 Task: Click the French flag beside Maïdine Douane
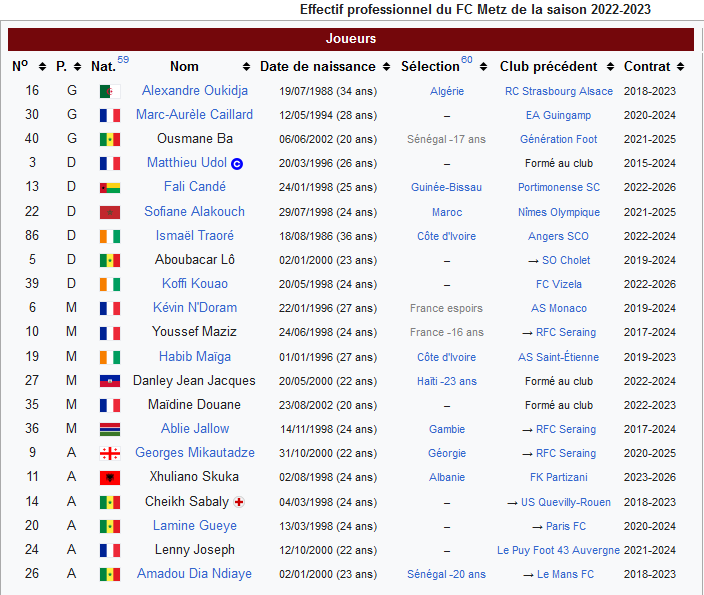click(110, 405)
